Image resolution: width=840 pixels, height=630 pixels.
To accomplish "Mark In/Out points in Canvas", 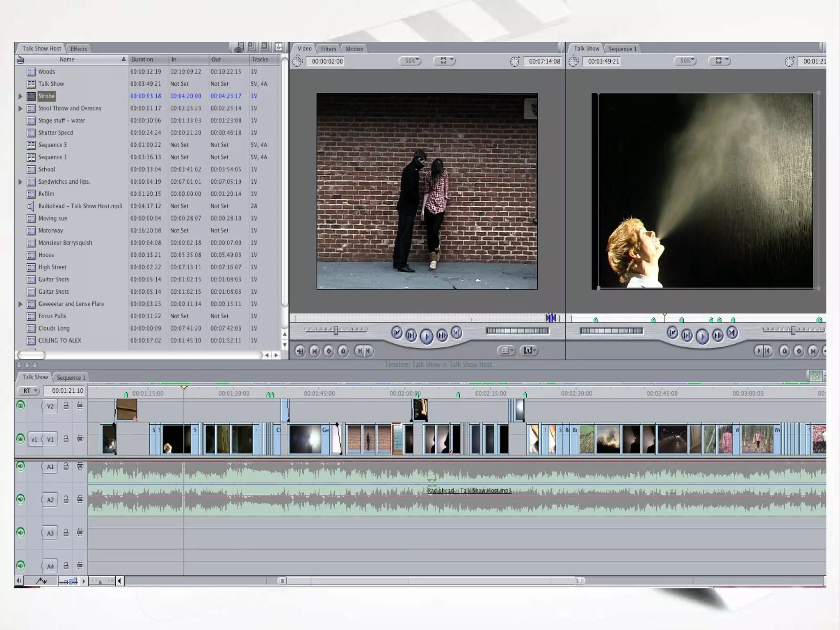I will pos(763,351).
